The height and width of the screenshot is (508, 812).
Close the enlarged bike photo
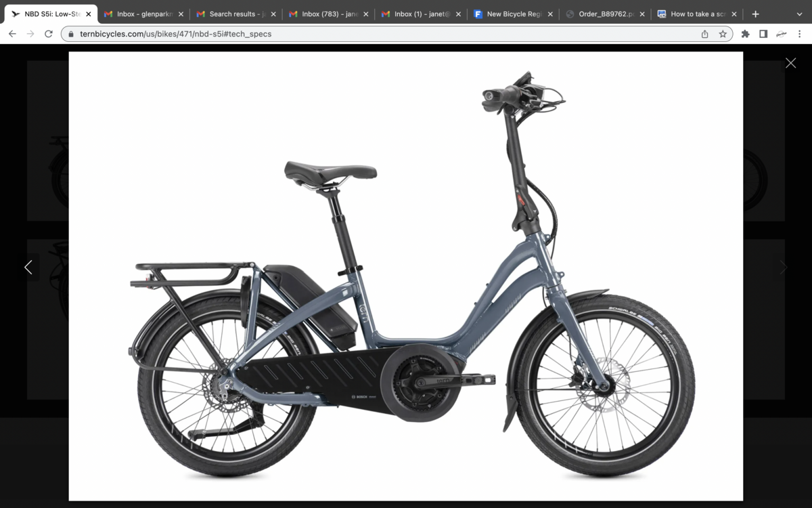(x=790, y=62)
